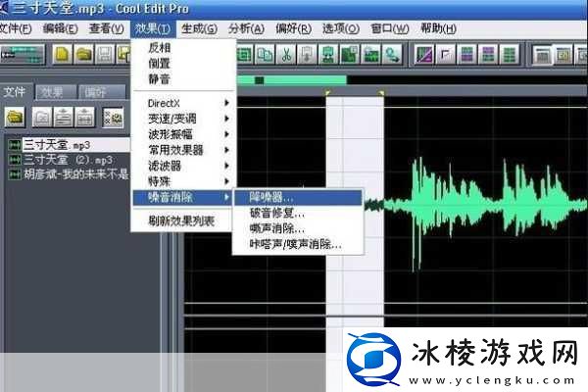The height and width of the screenshot is (392, 588).
Task: Choose 倒置 from the effects menu
Action: (183, 63)
